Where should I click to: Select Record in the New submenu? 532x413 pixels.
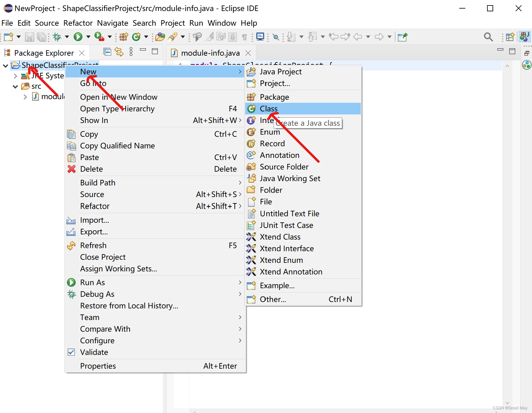[x=303, y=143]
